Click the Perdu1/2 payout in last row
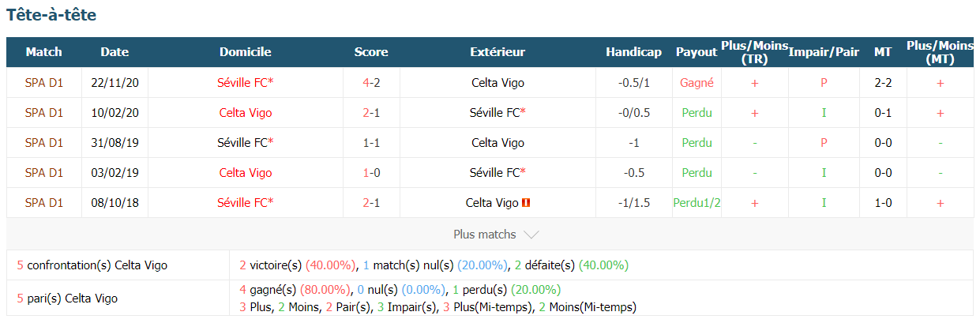The height and width of the screenshot is (323, 980). pos(697,203)
